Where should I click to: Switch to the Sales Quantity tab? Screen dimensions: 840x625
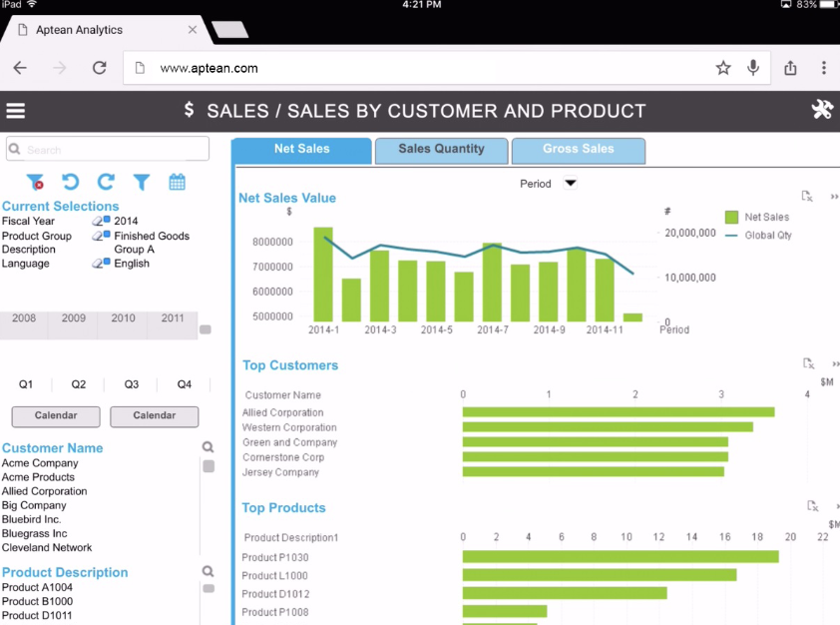pos(441,149)
